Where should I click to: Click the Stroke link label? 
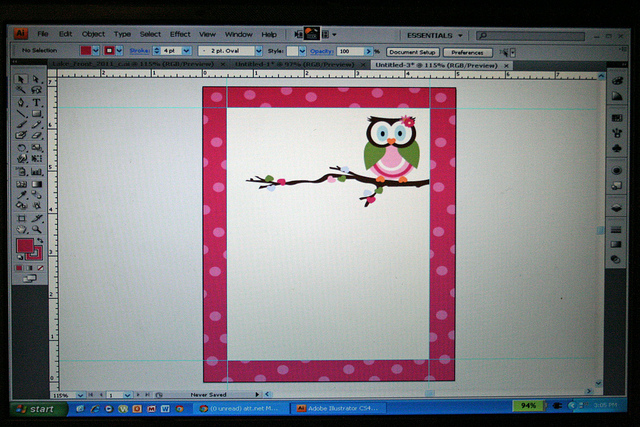click(140, 51)
